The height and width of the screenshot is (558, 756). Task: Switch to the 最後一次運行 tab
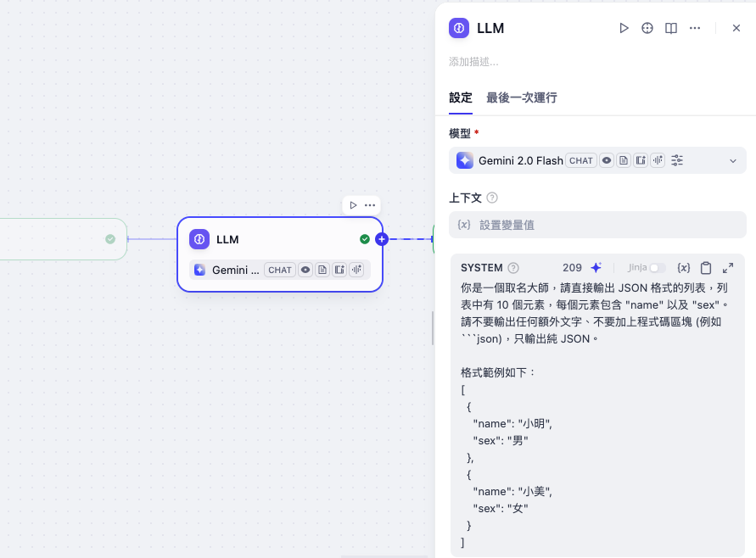pos(522,98)
